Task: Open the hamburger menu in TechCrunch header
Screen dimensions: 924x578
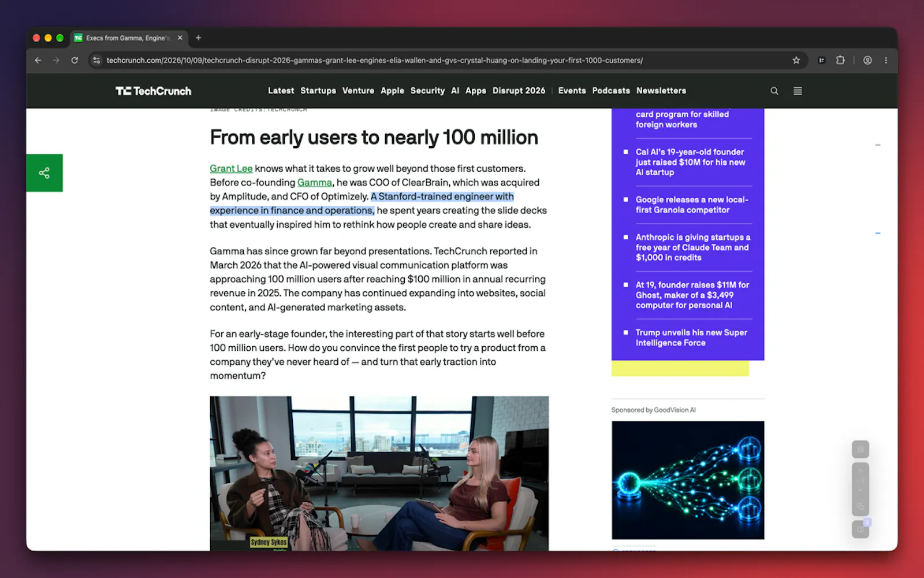Action: click(798, 91)
